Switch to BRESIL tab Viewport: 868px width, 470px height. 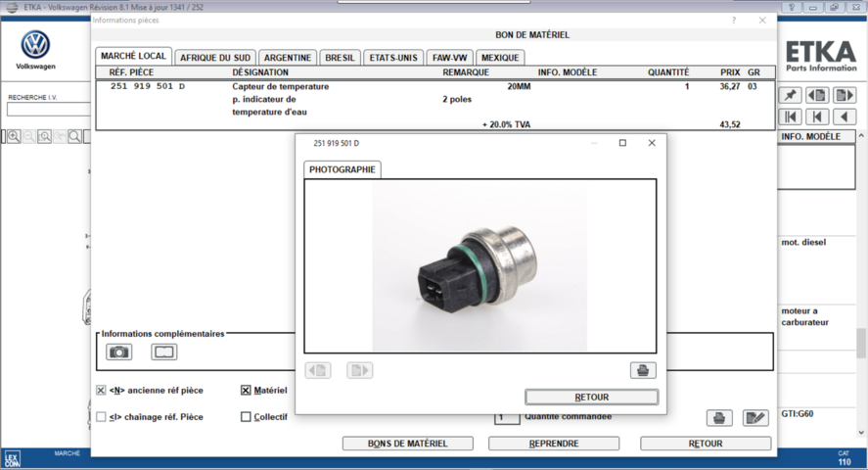[x=340, y=58]
